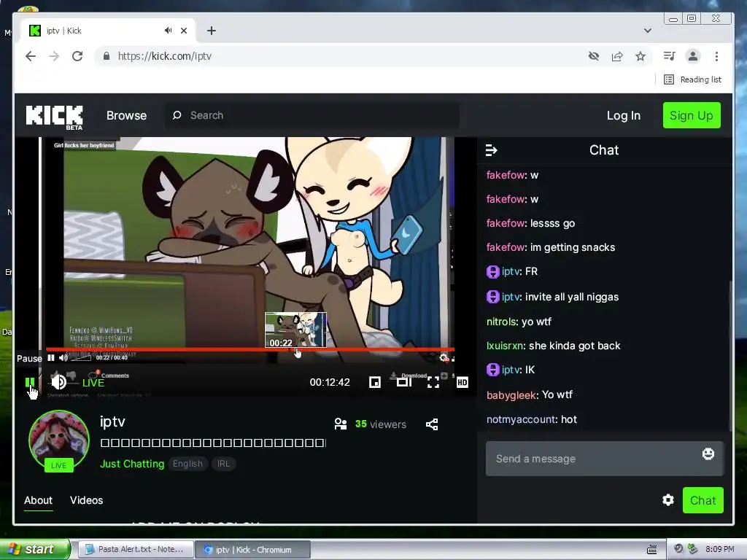Switch to the About tab
Screen dimensions: 747x560
[x=38, y=500]
